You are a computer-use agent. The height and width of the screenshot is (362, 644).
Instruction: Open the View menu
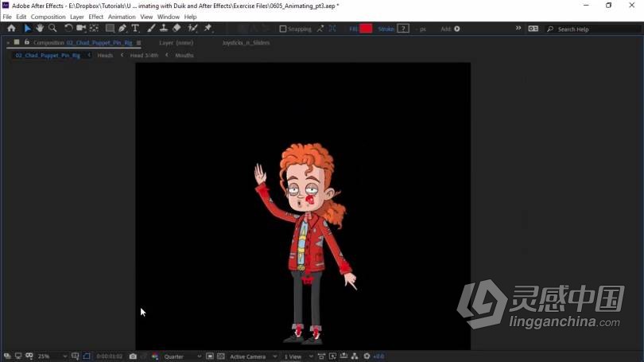coord(146,17)
